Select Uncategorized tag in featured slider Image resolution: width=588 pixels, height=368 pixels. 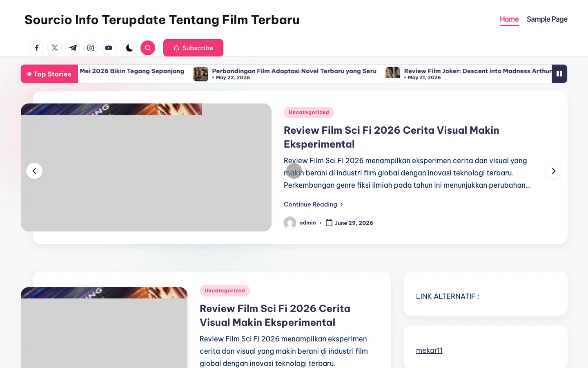[309, 112]
